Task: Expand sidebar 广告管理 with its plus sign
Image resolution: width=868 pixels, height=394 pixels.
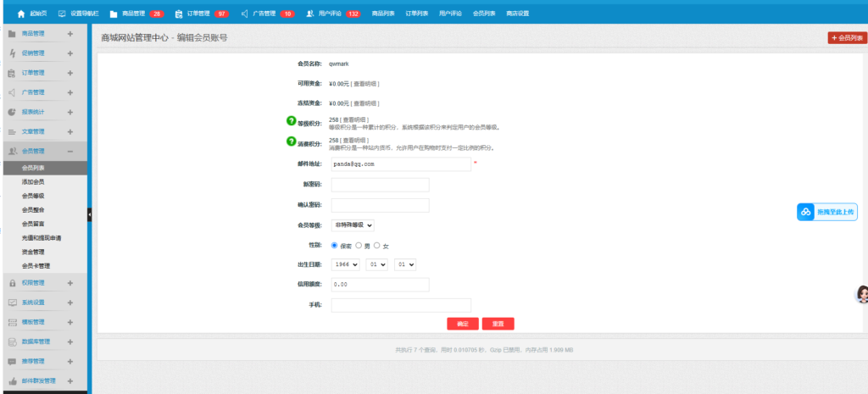Action: [x=70, y=92]
